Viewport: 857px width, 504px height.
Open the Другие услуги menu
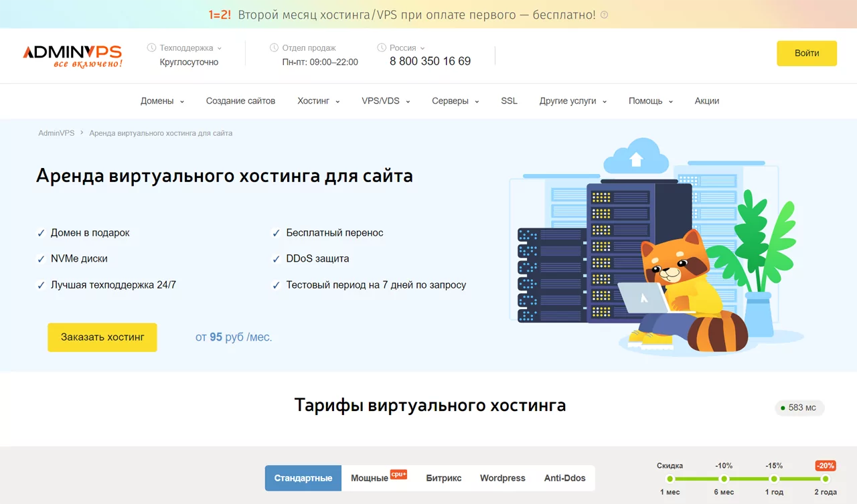click(573, 101)
